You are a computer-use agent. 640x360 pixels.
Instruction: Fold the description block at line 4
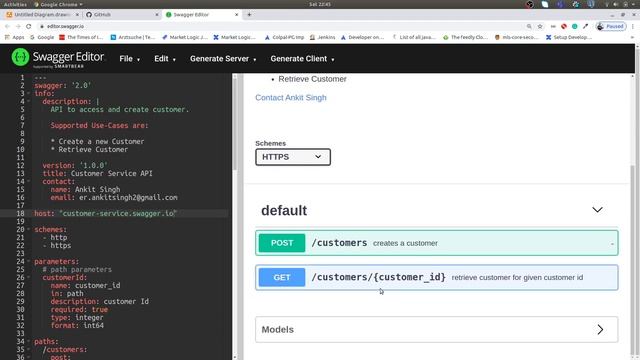(29, 101)
